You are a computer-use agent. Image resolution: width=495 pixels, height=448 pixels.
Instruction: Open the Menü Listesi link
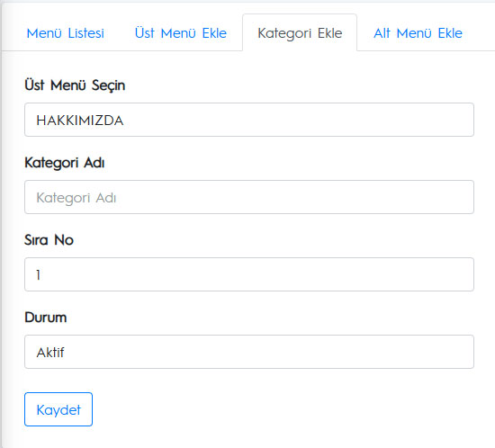(x=66, y=33)
